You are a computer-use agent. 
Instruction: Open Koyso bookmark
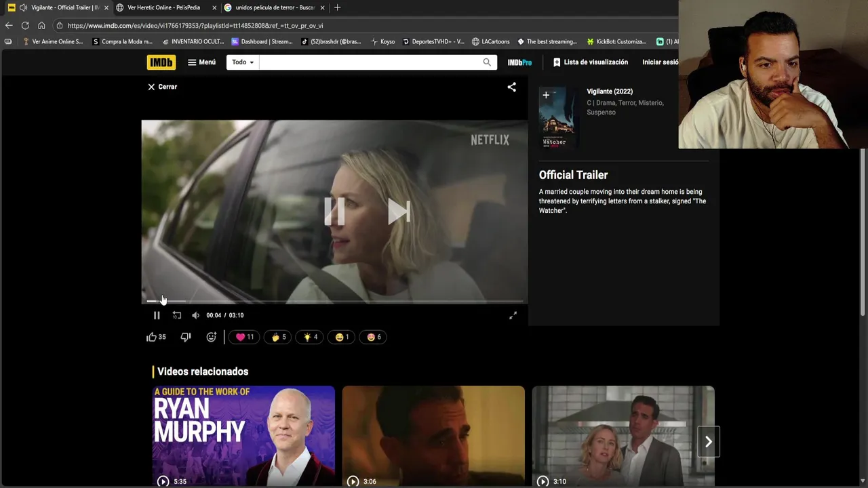(x=382, y=42)
